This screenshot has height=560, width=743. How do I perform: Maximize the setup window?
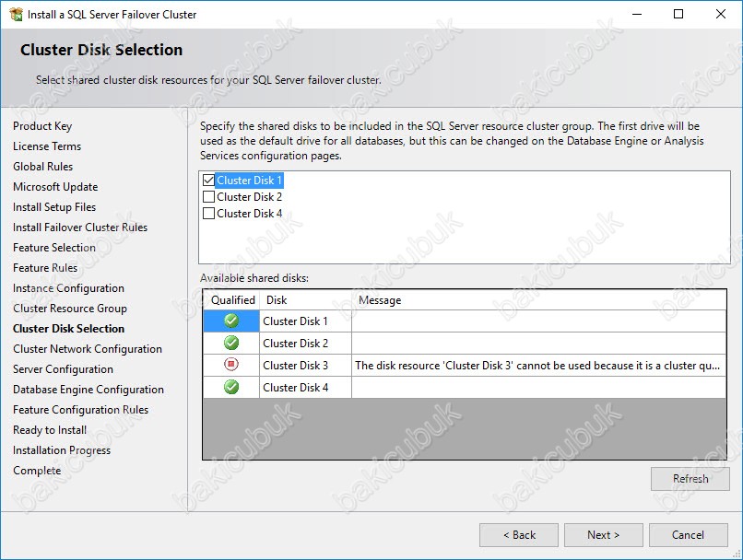pyautogui.click(x=678, y=14)
